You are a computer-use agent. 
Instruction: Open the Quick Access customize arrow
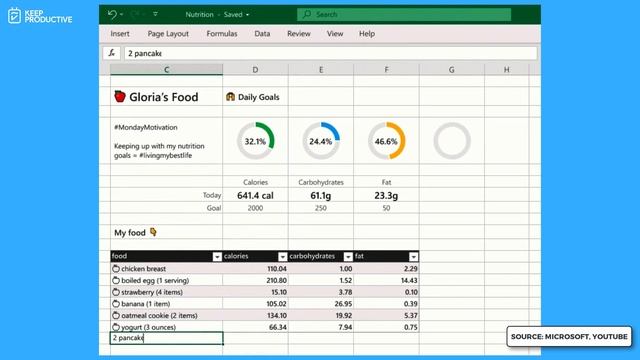point(156,14)
